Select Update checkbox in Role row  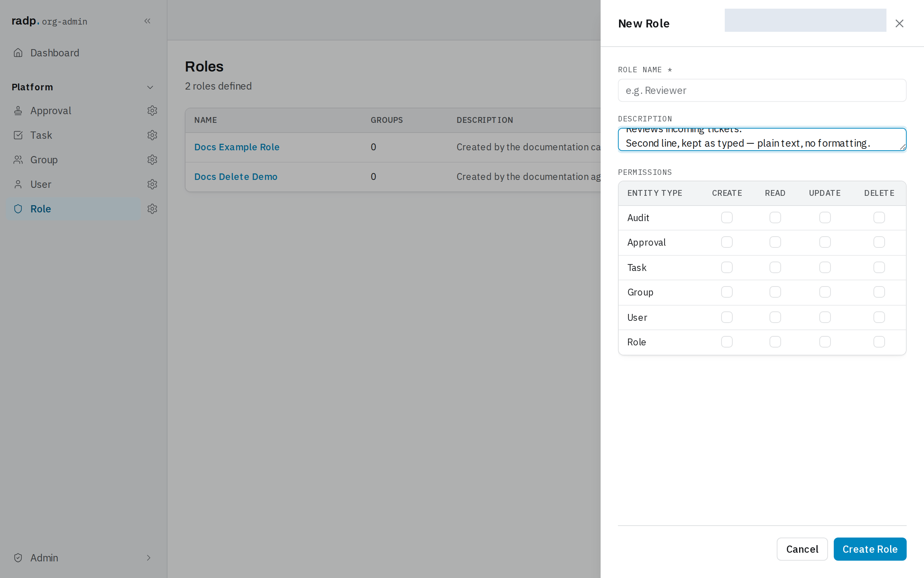pyautogui.click(x=825, y=342)
